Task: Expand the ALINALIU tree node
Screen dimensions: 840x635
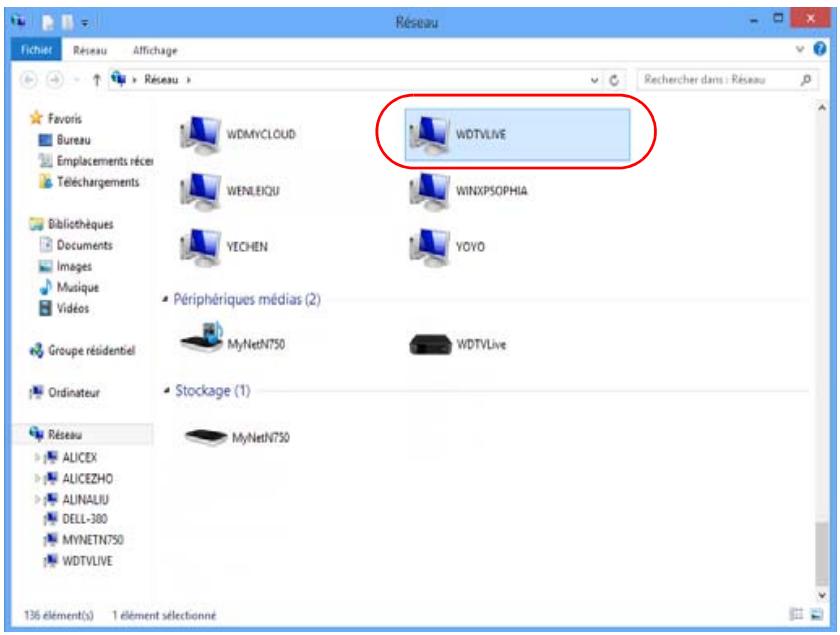Action: pos(37,499)
